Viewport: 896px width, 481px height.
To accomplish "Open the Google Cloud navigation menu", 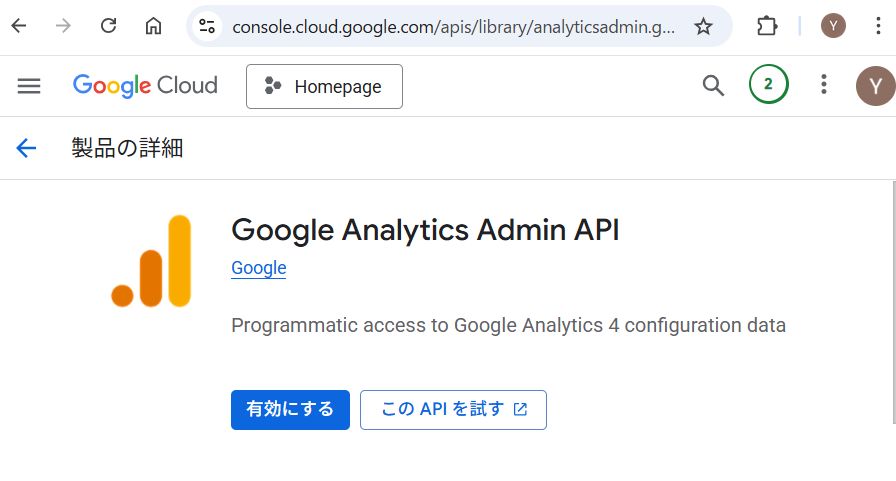I will pos(29,86).
